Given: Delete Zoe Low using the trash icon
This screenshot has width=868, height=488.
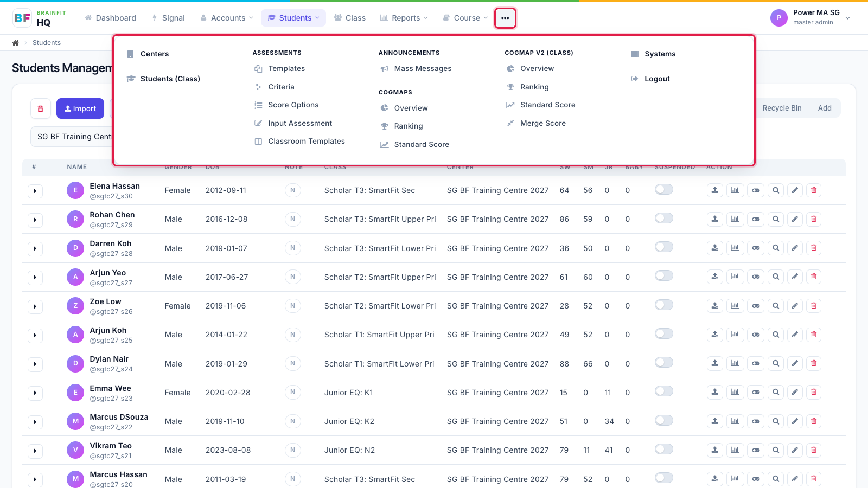Looking at the screenshot, I should pyautogui.click(x=814, y=306).
